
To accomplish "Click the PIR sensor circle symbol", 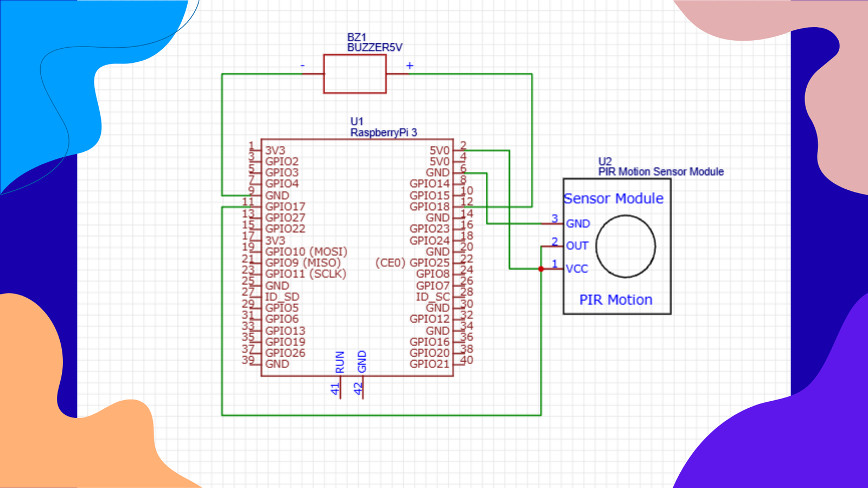I will (626, 246).
